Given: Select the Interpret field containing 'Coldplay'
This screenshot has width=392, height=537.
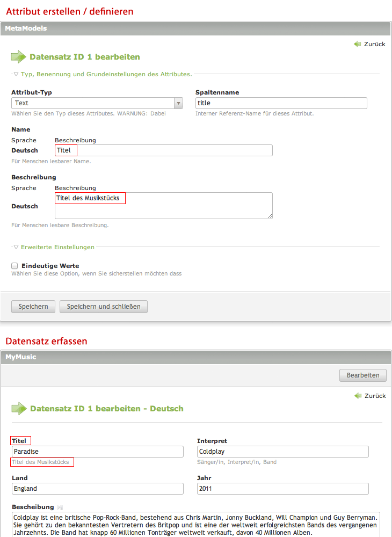Looking at the screenshot, I should [282, 452].
